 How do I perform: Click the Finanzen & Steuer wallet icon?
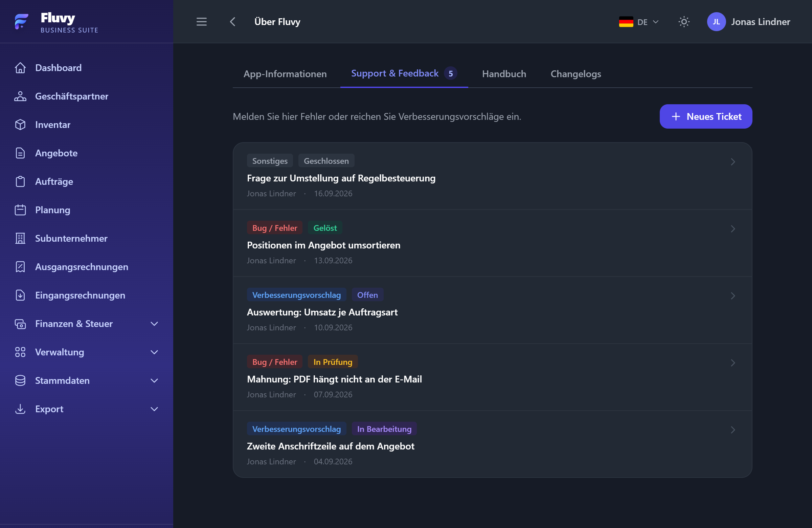pos(20,324)
